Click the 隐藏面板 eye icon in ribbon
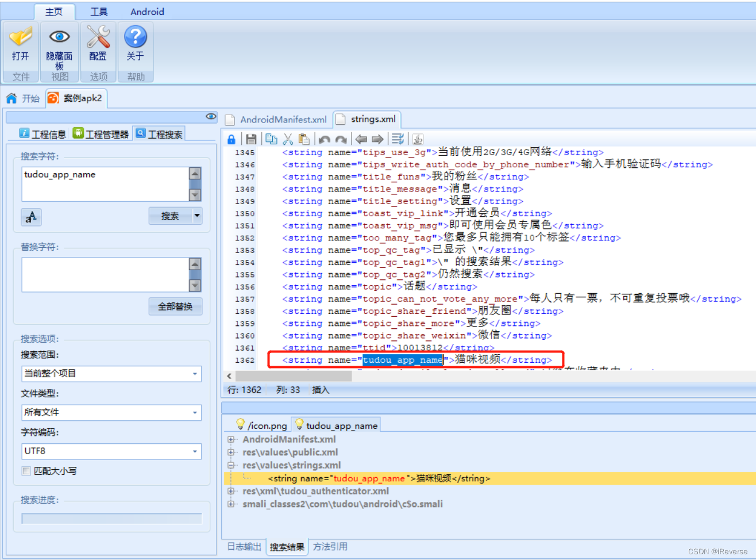 coord(59,37)
